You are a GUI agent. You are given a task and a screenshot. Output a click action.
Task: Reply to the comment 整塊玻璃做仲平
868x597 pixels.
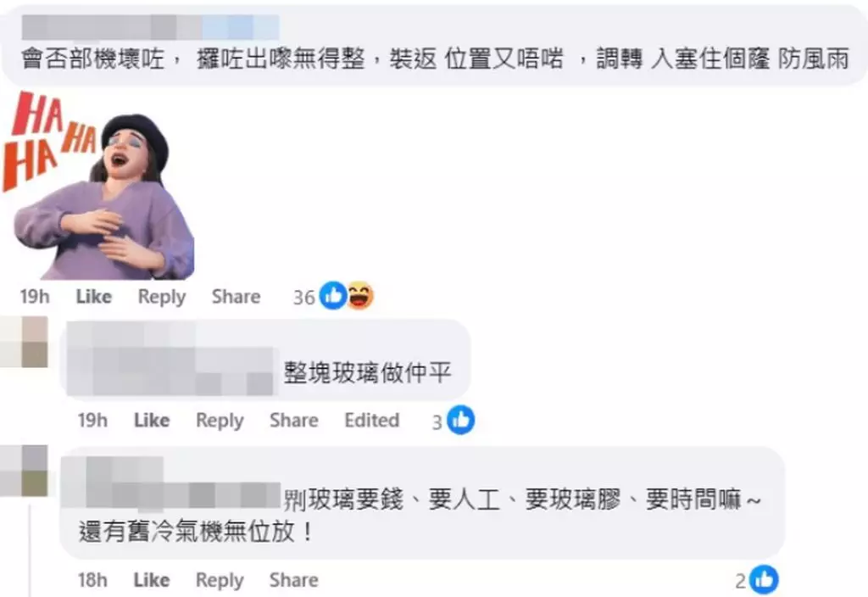click(x=220, y=421)
